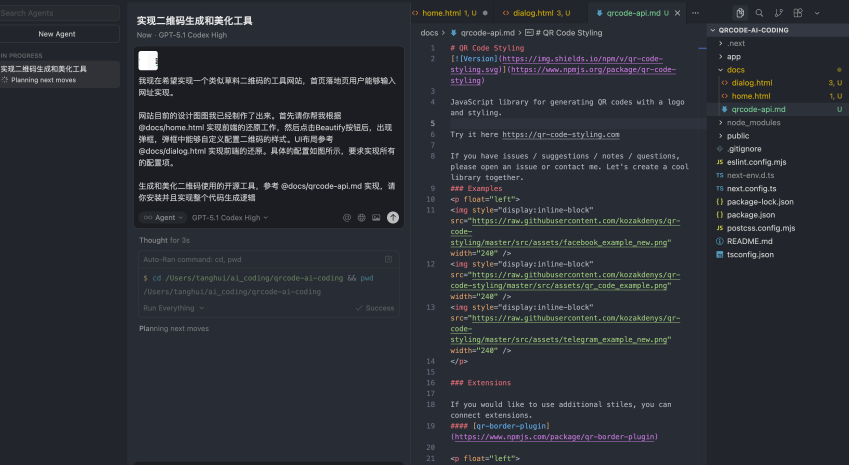Open the Extensions icon

point(798,13)
